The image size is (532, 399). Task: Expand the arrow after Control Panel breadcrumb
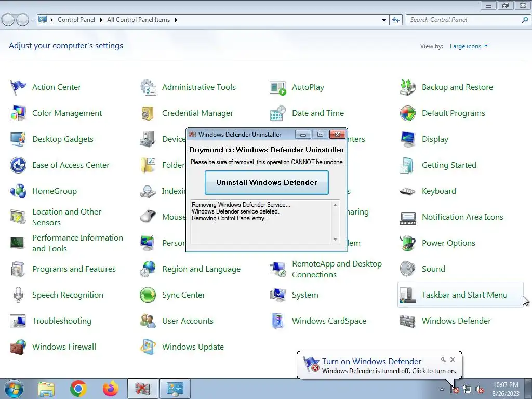pos(101,20)
